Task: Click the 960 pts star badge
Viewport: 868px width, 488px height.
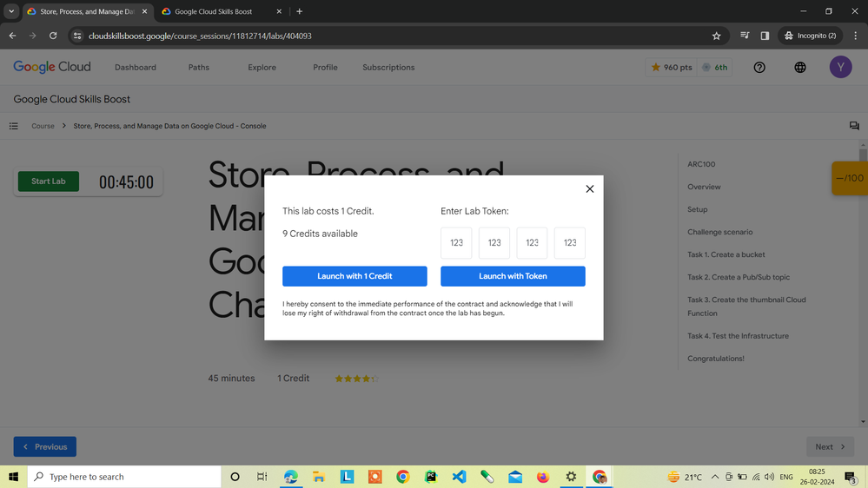Action: pos(671,68)
